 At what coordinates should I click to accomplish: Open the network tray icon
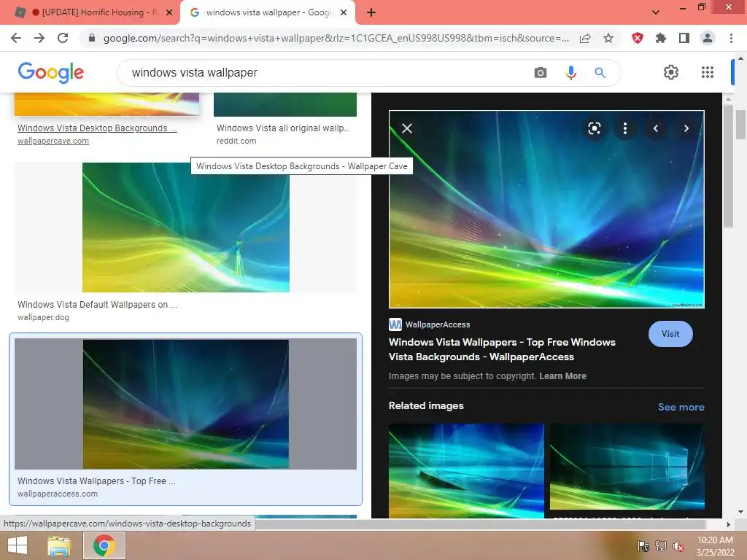pyautogui.click(x=661, y=546)
